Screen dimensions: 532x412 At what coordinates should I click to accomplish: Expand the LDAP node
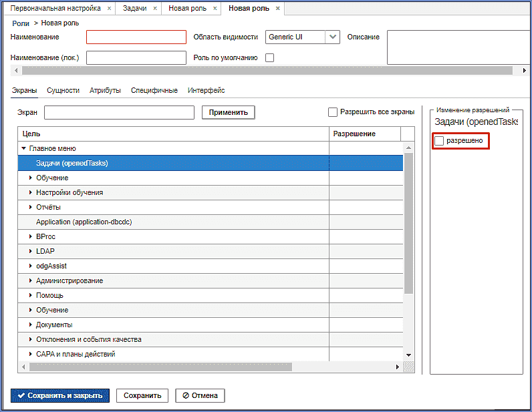(x=30, y=251)
